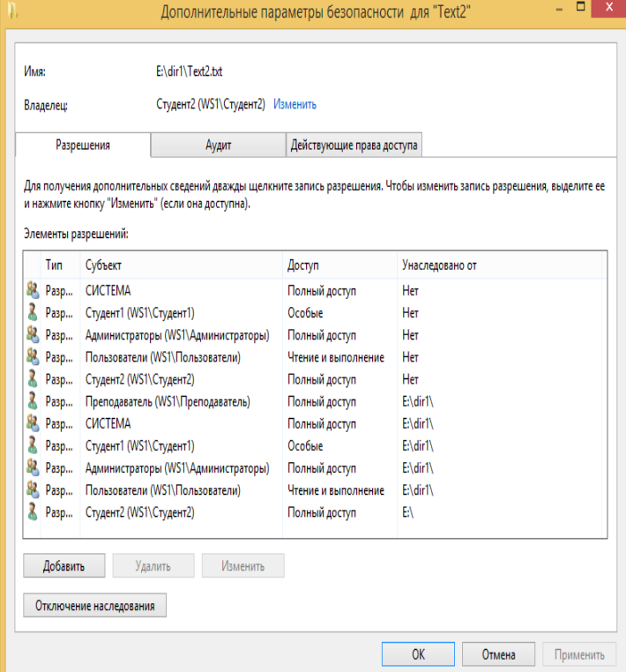Confirm the dialog with OK
This screenshot has width=626, height=672.
point(418,654)
